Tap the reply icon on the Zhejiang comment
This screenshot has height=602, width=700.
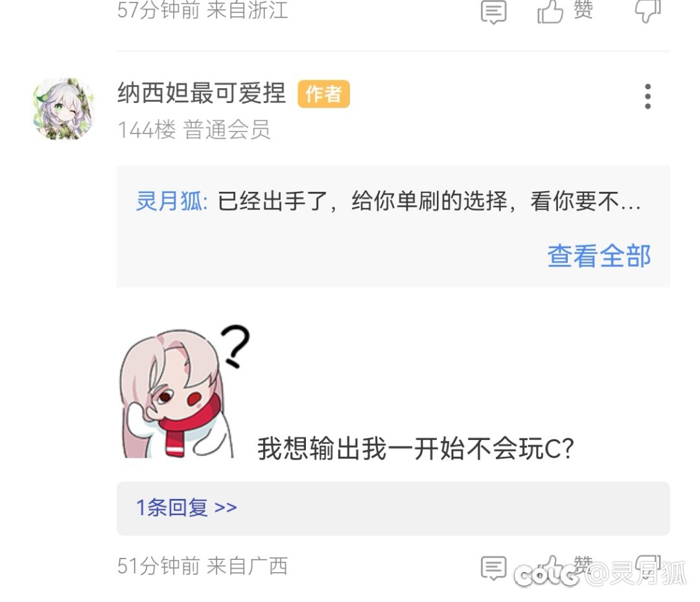[493, 12]
